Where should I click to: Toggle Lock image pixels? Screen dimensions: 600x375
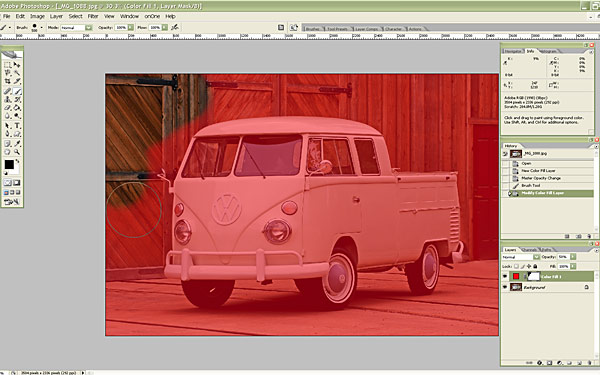click(523, 266)
